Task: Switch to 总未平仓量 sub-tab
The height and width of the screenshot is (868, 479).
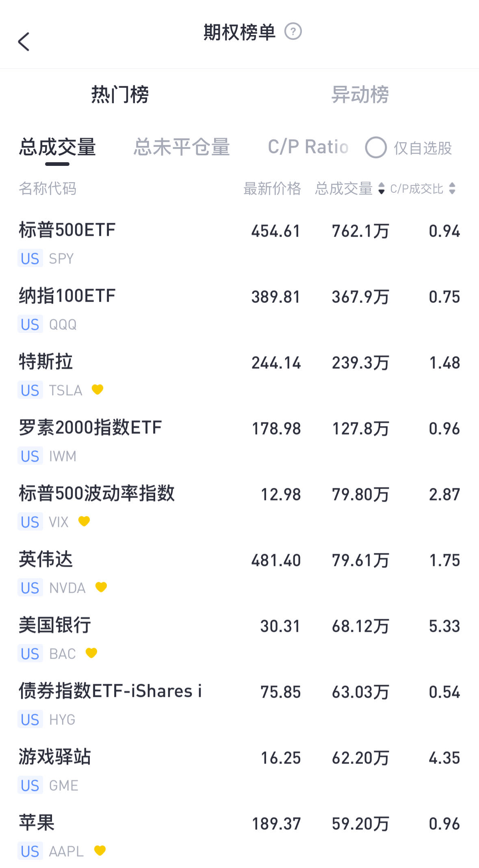Action: 182,147
